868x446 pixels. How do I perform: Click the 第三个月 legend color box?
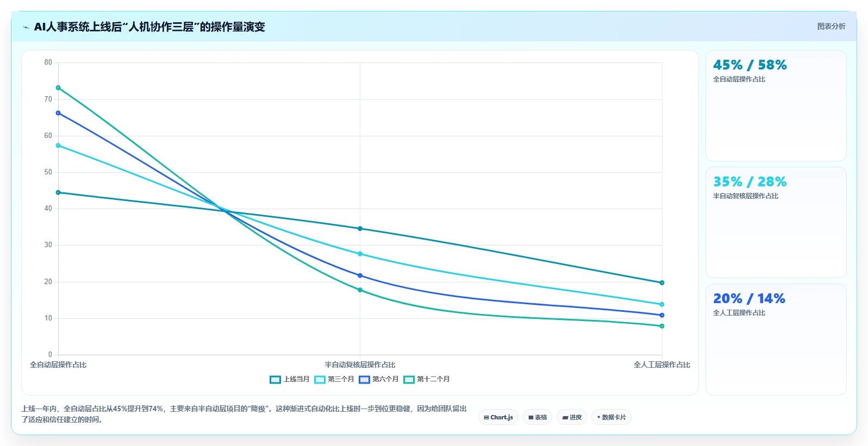pos(320,379)
